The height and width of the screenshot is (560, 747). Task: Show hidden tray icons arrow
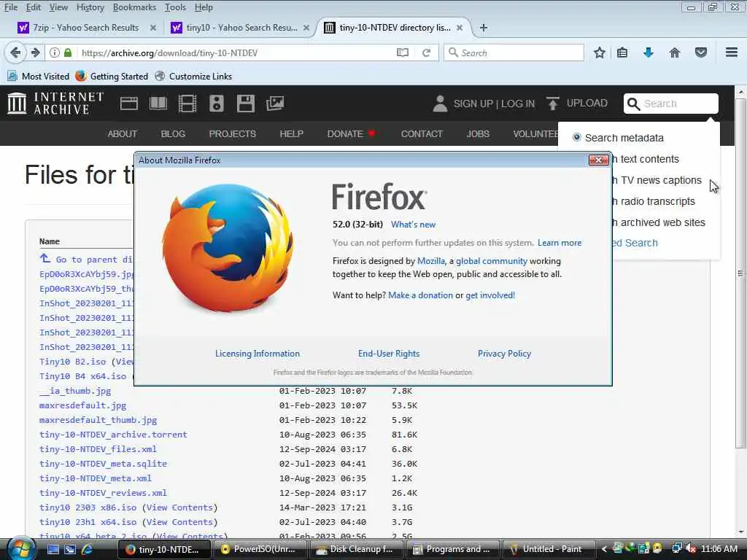pos(604,549)
